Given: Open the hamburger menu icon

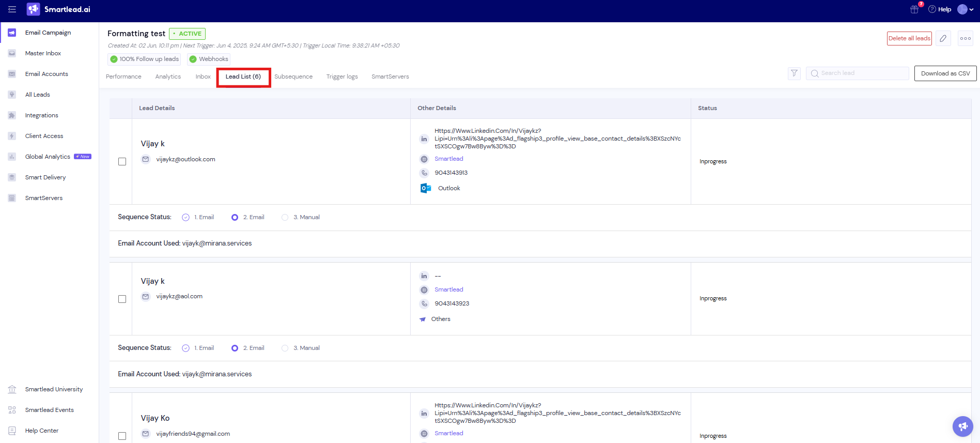Looking at the screenshot, I should pos(12,9).
